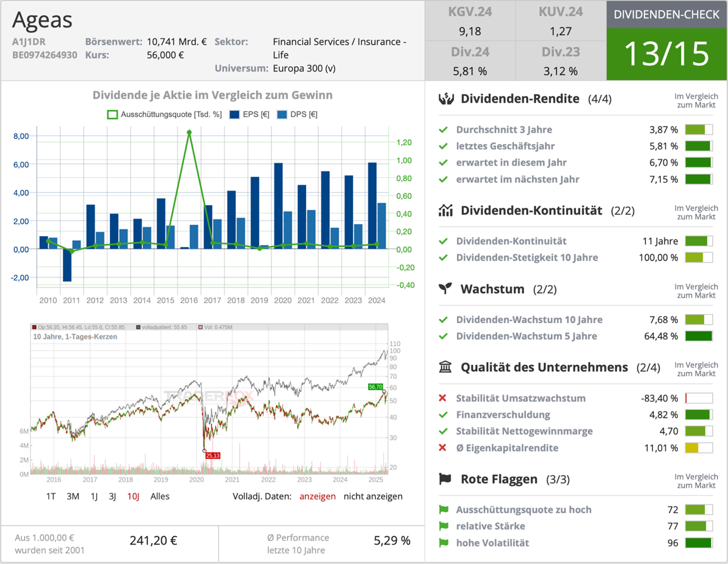The image size is (728, 564).
Task: Click the 241,20 € result value
Action: (153, 540)
